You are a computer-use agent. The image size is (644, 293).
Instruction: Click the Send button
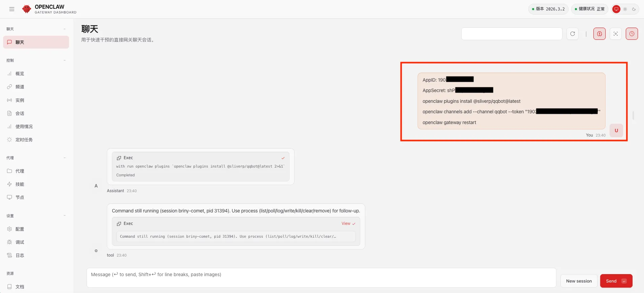click(x=616, y=281)
